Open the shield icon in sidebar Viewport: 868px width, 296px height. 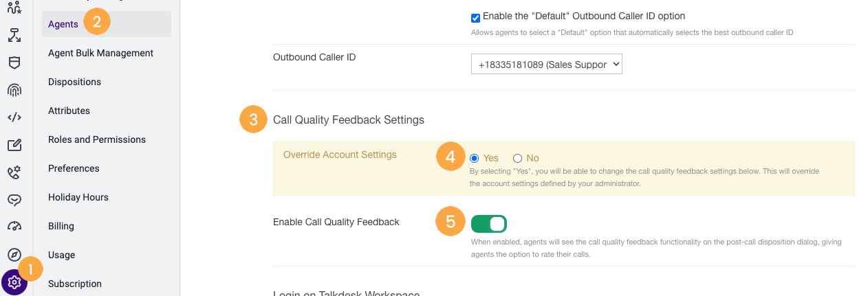pos(14,62)
